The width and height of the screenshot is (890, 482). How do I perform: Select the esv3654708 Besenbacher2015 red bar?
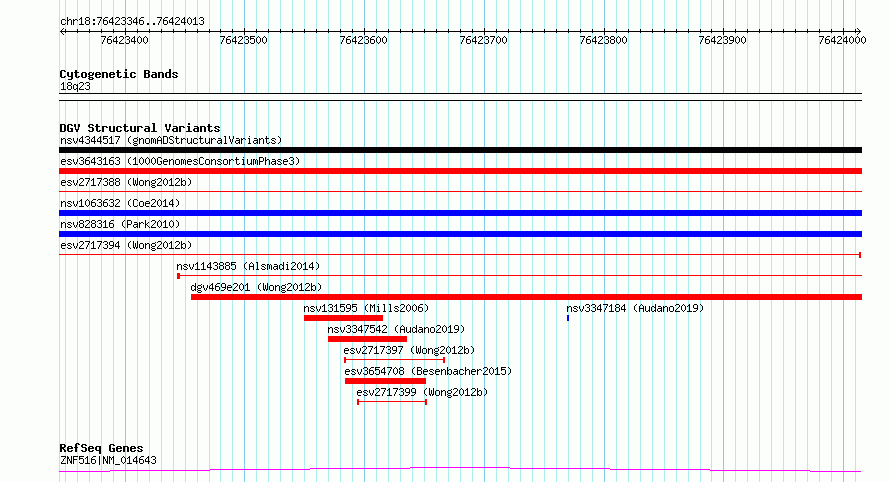[x=385, y=381]
